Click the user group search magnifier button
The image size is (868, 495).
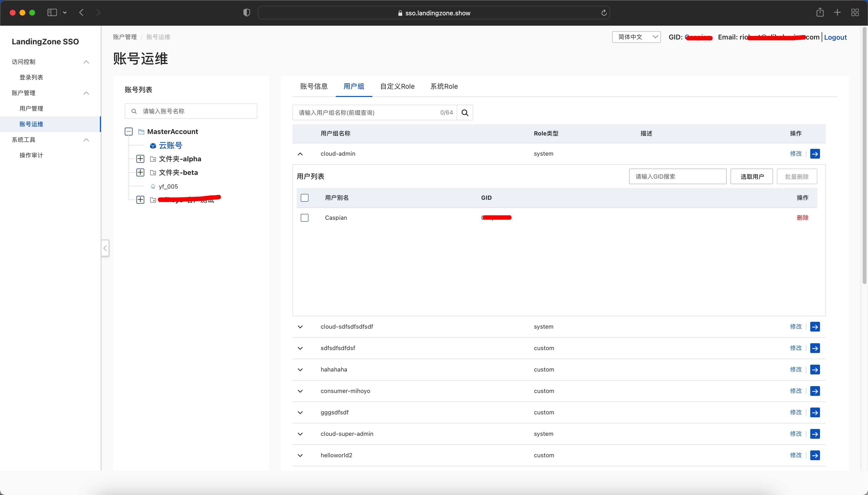pos(465,113)
